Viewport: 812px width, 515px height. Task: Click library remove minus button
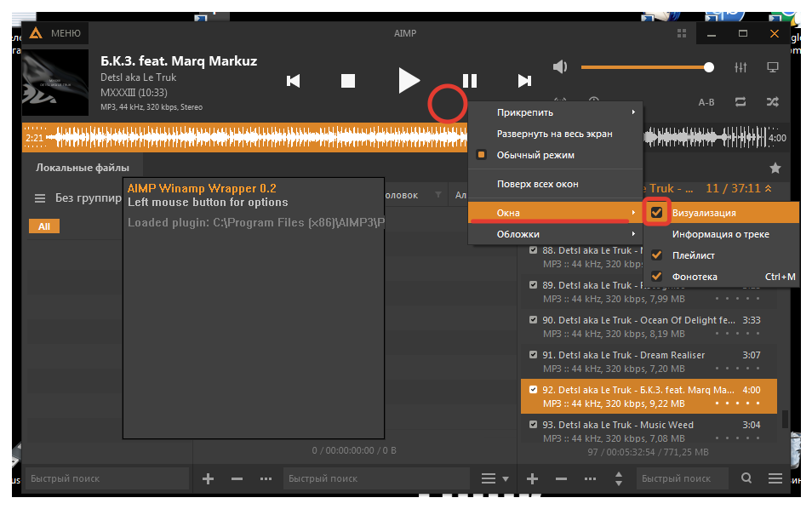click(237, 478)
